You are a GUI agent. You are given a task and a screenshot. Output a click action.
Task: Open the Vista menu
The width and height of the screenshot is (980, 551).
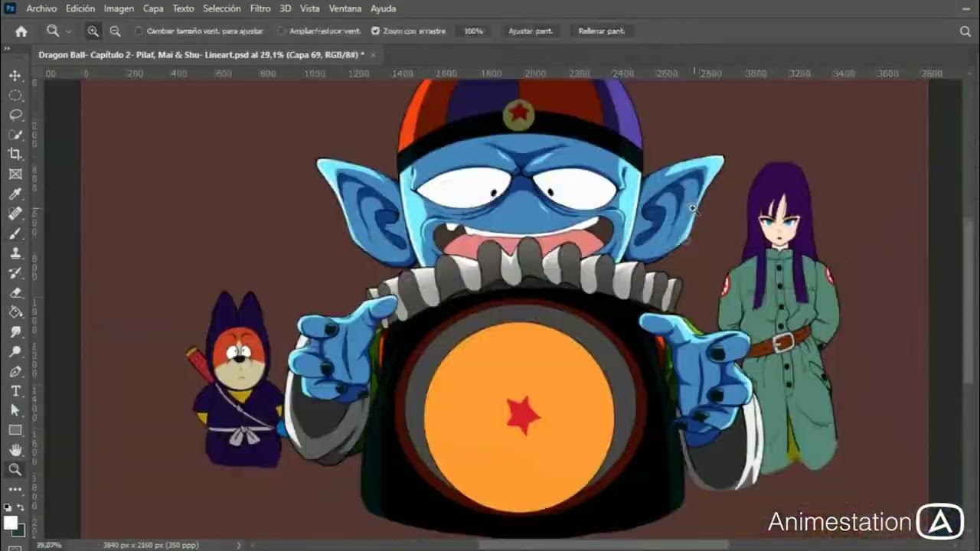pyautogui.click(x=310, y=8)
